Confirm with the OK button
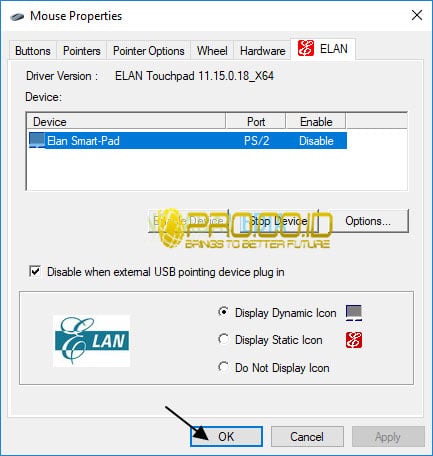 [226, 437]
